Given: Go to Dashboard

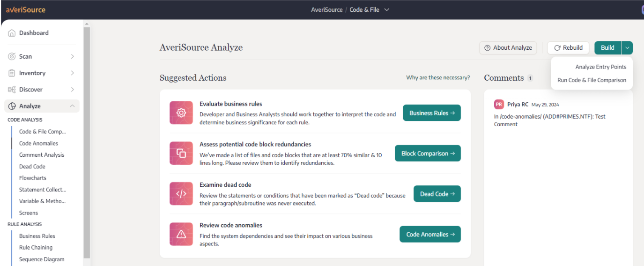Looking at the screenshot, I should tap(34, 33).
